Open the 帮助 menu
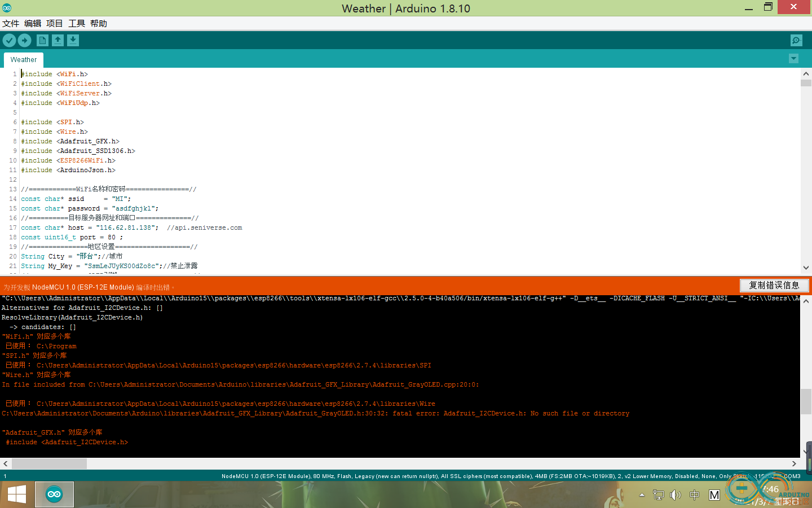812x508 pixels. 99,23
